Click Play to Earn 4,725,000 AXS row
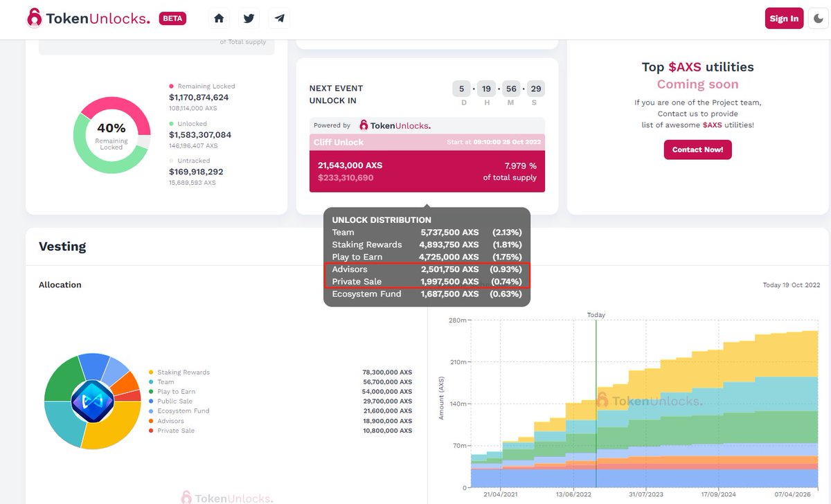The height and width of the screenshot is (504, 831). [x=427, y=257]
